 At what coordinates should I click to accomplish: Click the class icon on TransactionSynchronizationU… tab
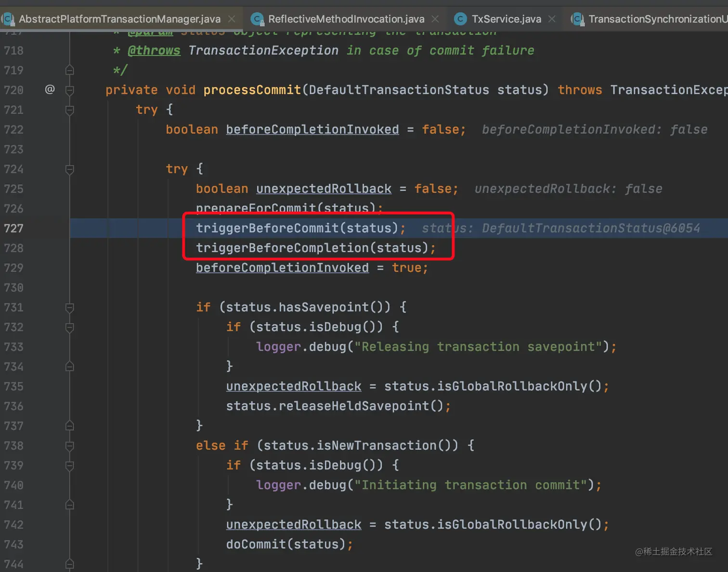click(x=577, y=19)
